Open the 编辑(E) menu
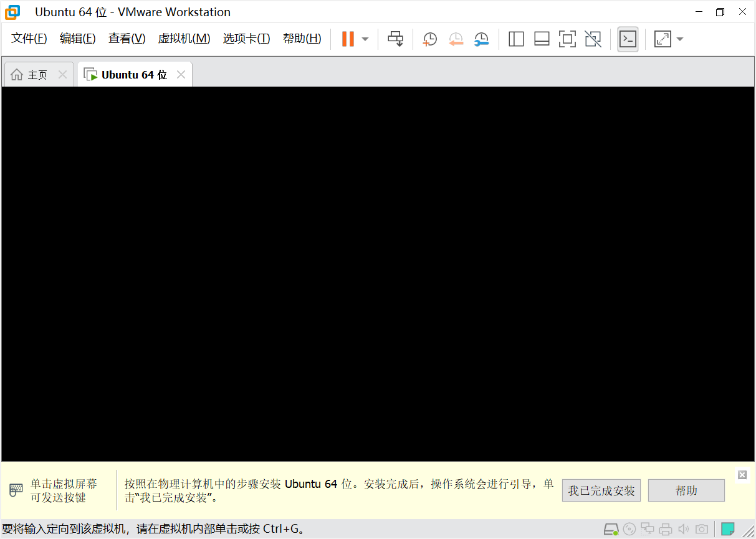 point(78,39)
